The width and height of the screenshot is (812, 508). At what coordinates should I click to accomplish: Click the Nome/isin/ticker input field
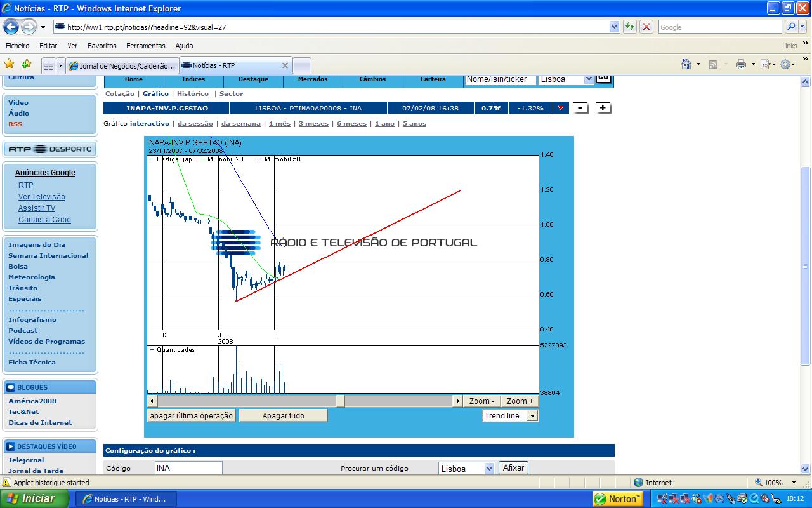(500, 79)
